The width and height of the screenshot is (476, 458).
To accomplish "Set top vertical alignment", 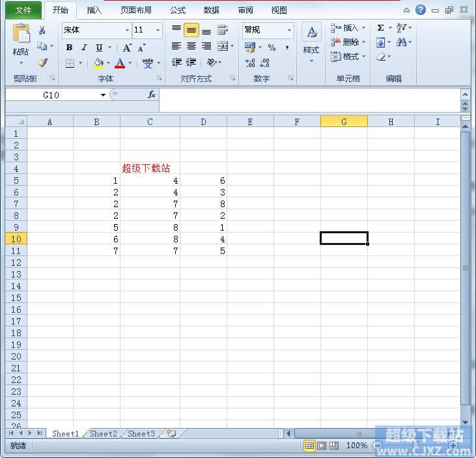I will (x=176, y=29).
